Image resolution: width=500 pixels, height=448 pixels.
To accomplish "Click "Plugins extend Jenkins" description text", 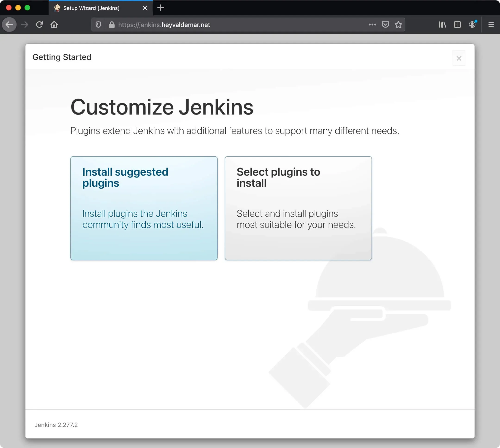I will click(x=235, y=131).
